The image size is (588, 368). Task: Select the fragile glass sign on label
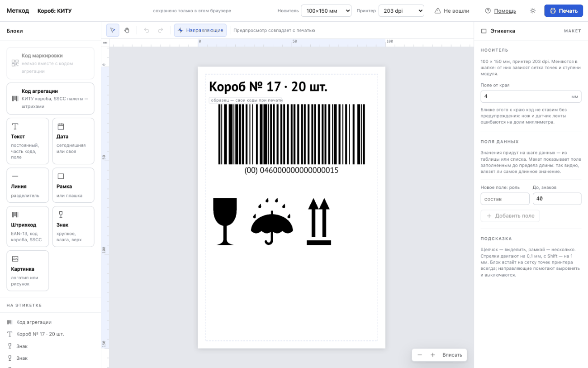[225, 221]
